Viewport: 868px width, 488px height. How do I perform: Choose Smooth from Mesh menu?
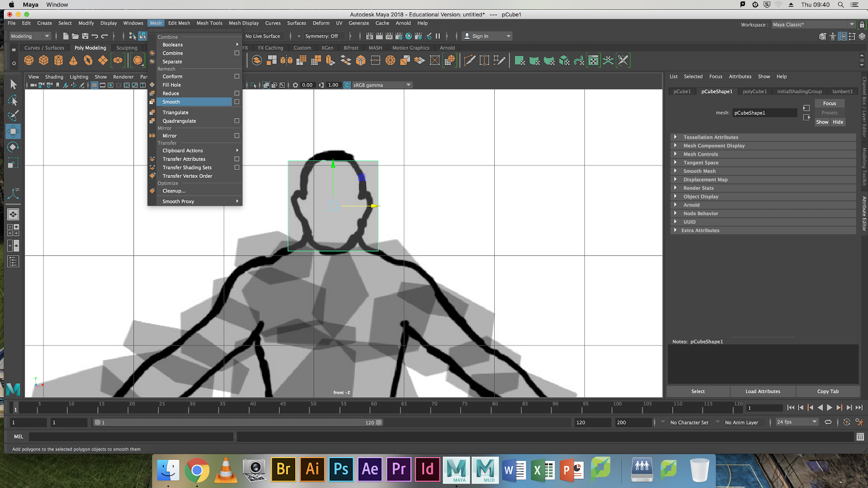tap(194, 102)
